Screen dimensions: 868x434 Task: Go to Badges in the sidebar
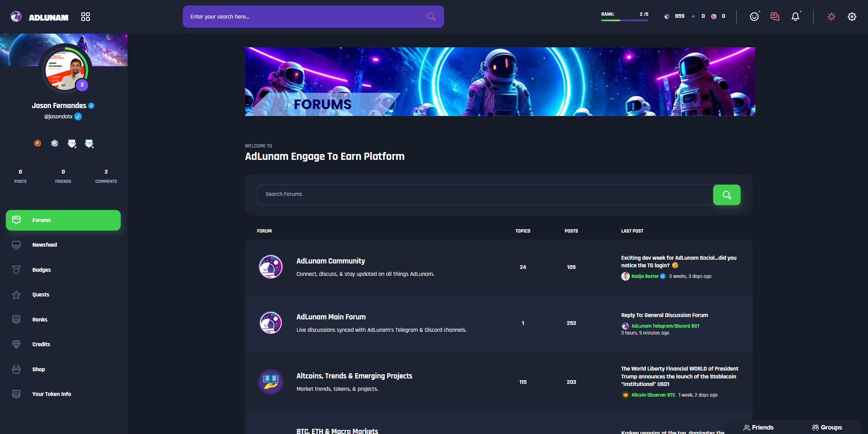click(41, 270)
